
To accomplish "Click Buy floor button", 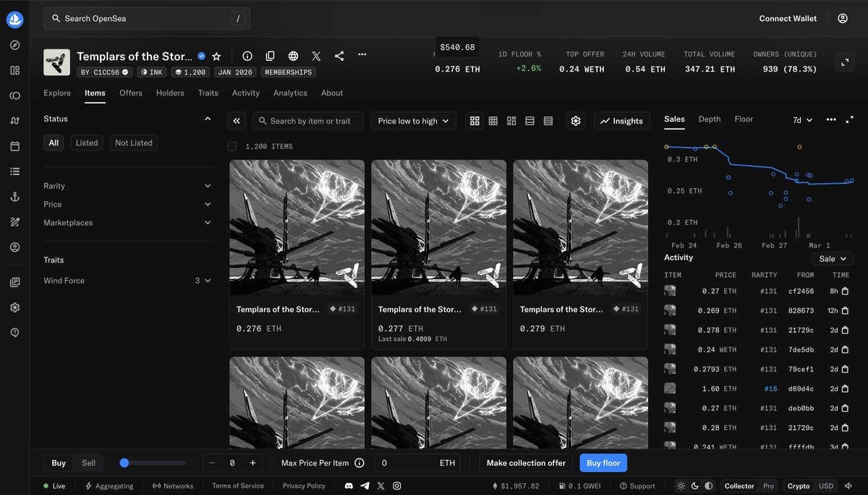I will pyautogui.click(x=603, y=463).
